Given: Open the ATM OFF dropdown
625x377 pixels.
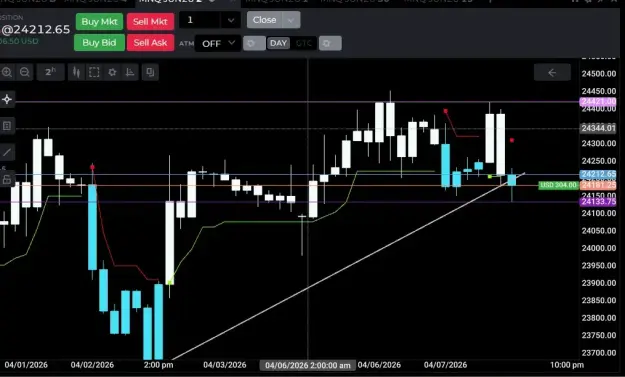Looking at the screenshot, I should tap(218, 43).
